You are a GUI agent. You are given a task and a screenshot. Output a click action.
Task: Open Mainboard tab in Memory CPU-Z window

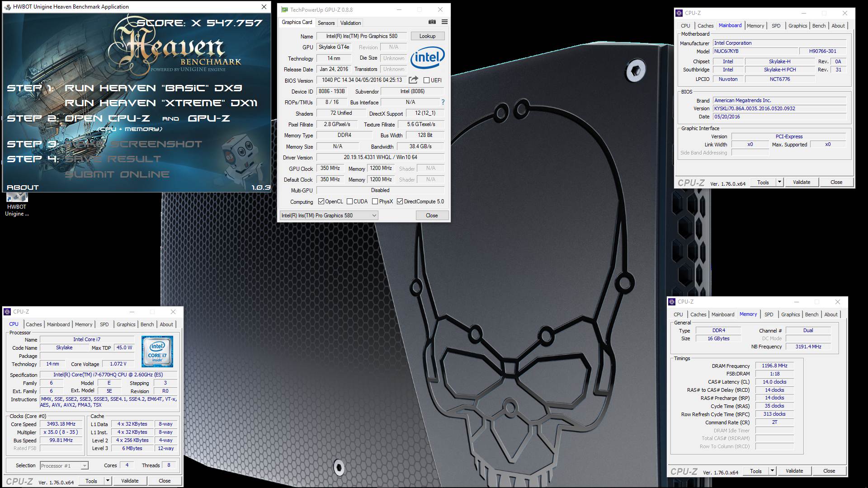[722, 314]
